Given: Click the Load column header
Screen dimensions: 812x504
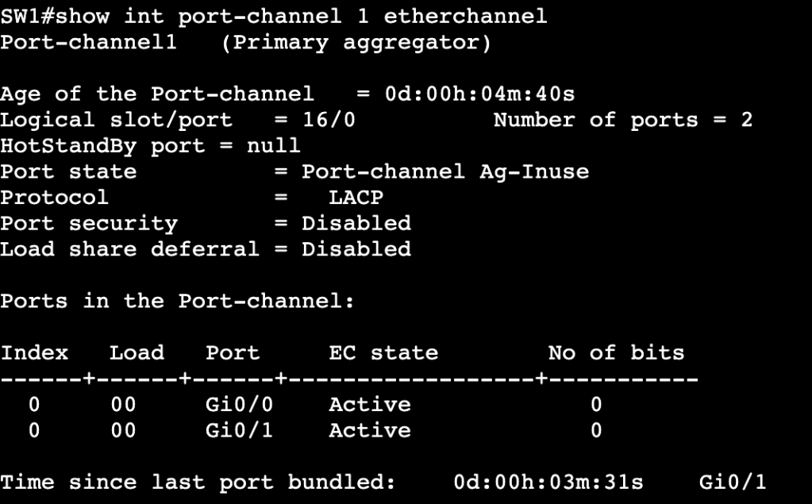Looking at the screenshot, I should point(137,352).
